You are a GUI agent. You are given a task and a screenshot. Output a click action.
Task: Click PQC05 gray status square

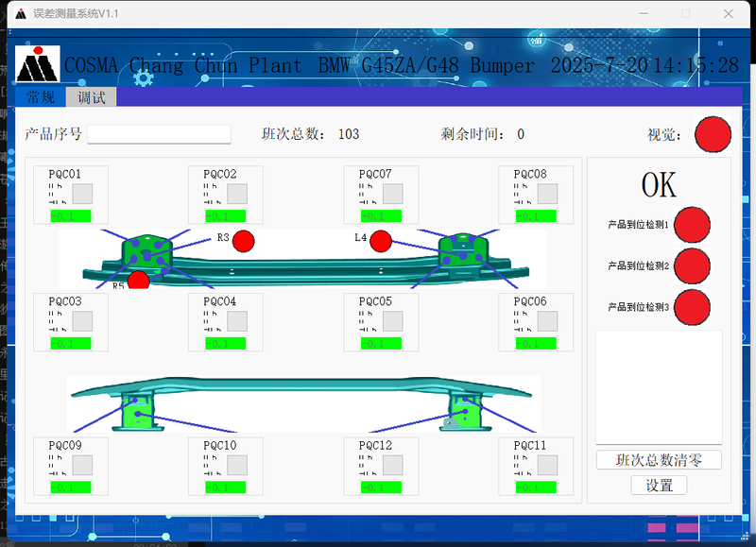[393, 321]
